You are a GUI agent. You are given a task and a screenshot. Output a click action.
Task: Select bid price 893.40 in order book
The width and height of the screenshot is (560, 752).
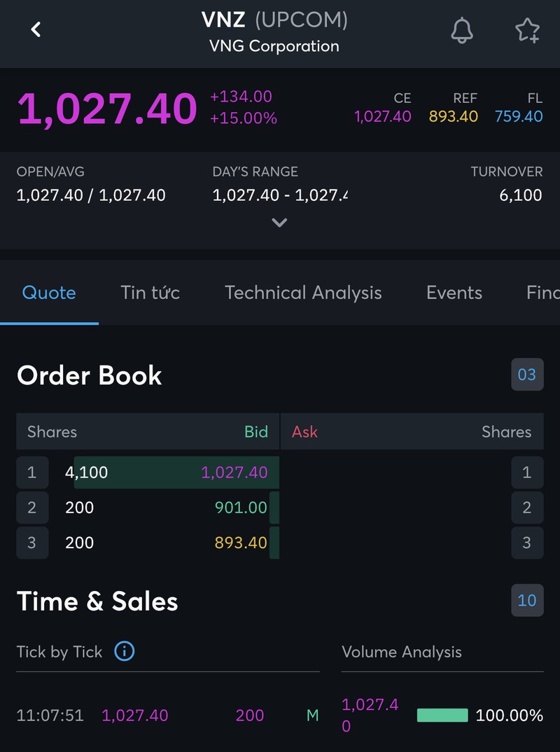pos(241,543)
